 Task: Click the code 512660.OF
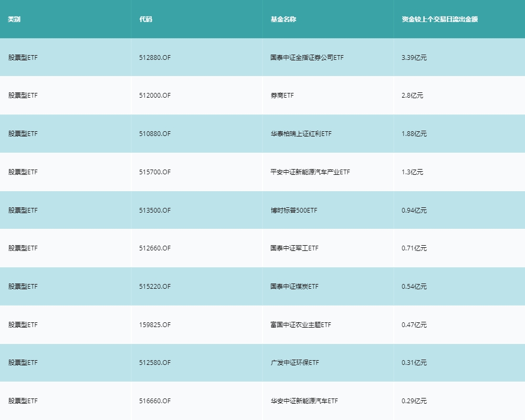point(154,248)
